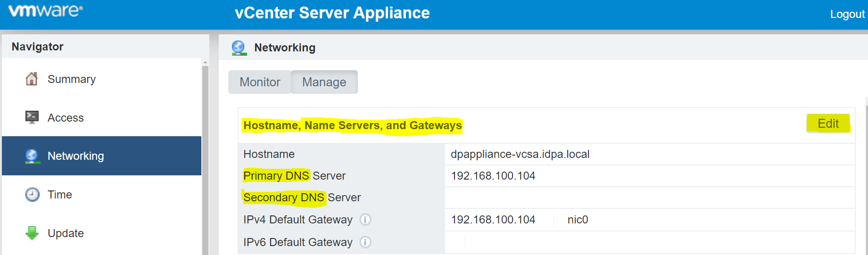Click the Access terminal icon
Screen dimensions: 868x255
[x=32, y=117]
